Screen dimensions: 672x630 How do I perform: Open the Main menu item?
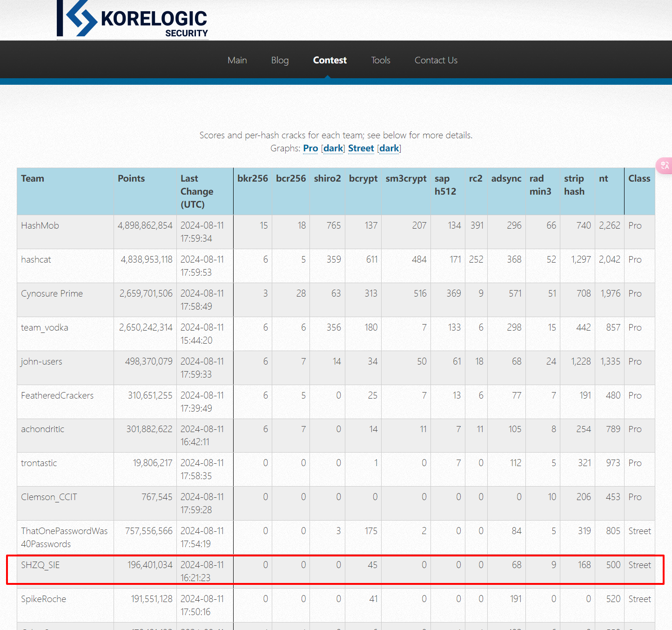coord(237,60)
